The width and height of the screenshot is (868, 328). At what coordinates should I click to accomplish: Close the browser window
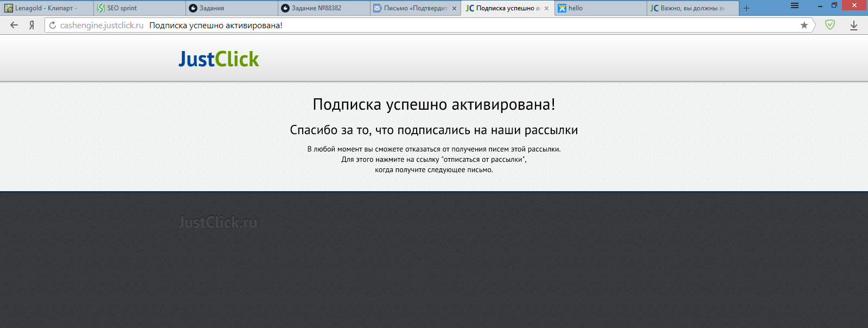click(854, 5)
